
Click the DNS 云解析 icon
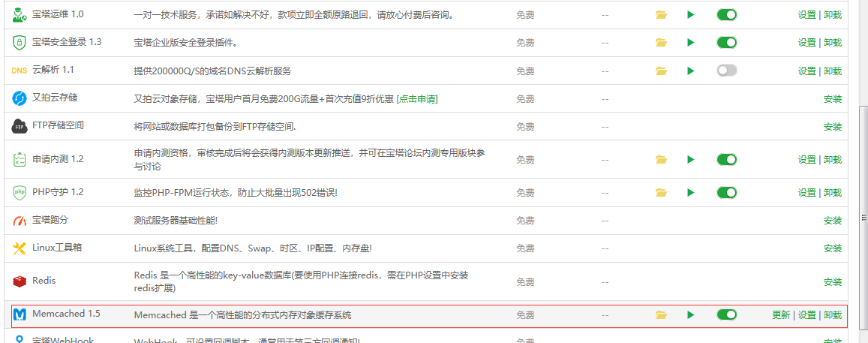pos(20,71)
